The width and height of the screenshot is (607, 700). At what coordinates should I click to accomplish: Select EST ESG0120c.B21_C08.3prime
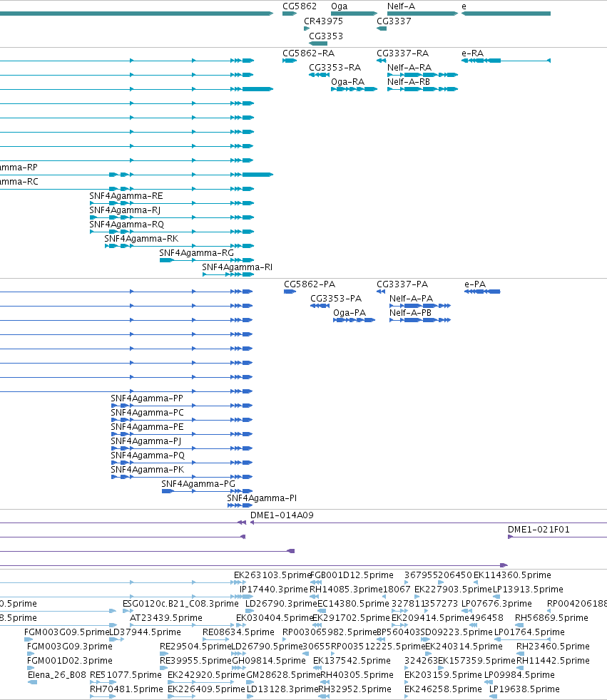[180, 604]
